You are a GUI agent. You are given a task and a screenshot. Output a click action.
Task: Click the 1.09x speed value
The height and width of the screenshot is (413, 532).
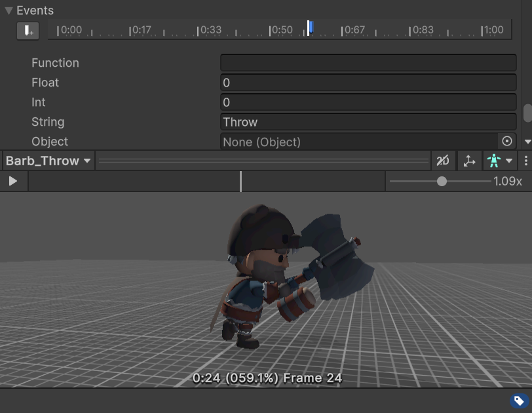pyautogui.click(x=508, y=181)
